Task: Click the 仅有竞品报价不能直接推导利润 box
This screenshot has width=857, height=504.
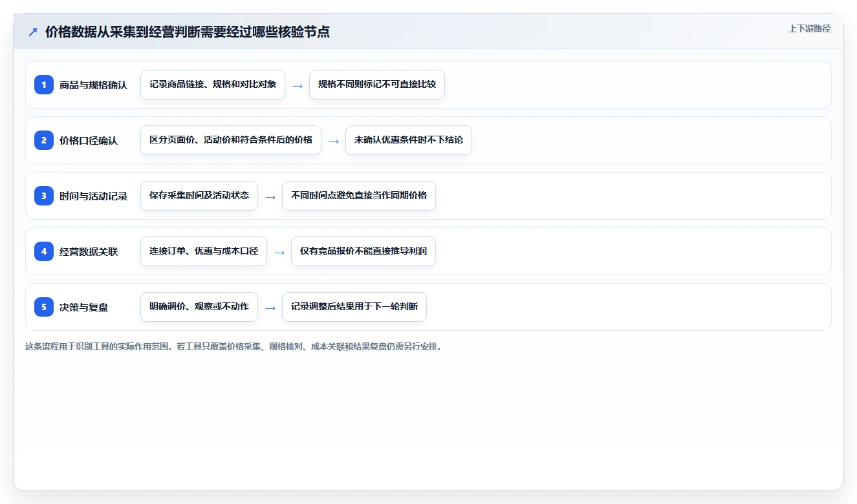Action: [x=363, y=251]
